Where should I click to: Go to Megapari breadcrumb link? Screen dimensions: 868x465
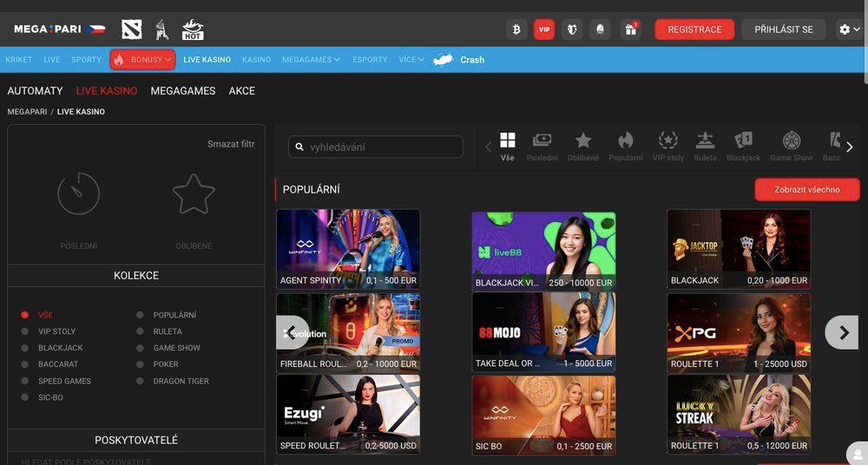(x=27, y=111)
